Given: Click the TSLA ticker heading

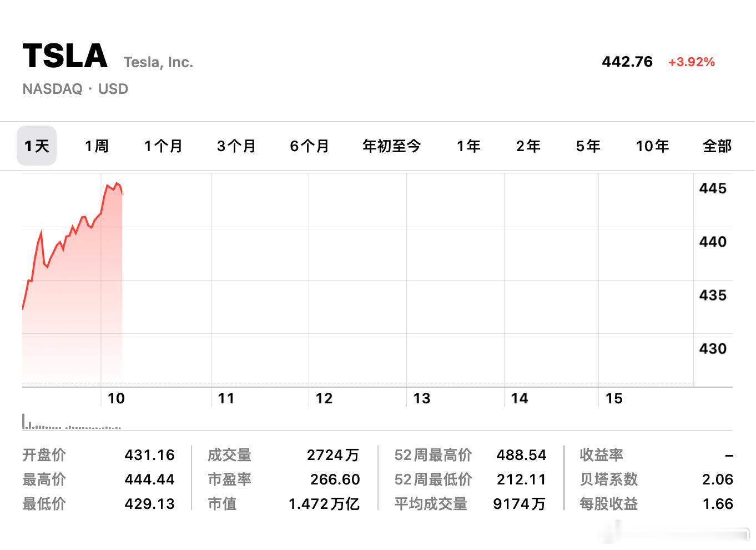Looking at the screenshot, I should pyautogui.click(x=65, y=56).
